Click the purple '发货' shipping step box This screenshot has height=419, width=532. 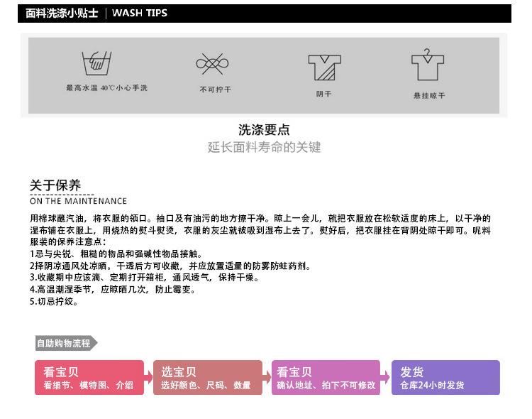445,378
